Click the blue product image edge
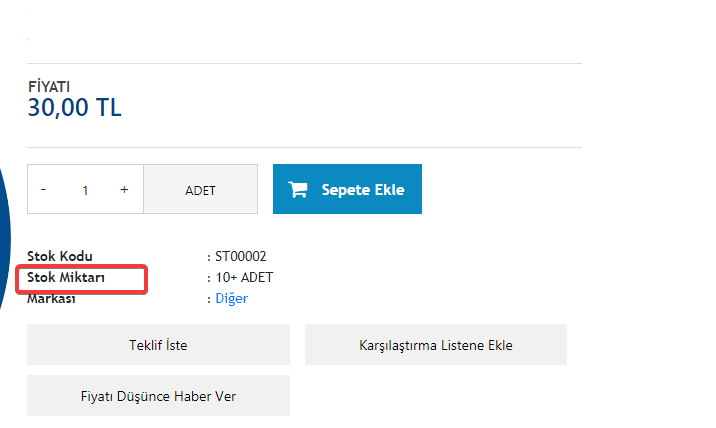 pos(5,238)
